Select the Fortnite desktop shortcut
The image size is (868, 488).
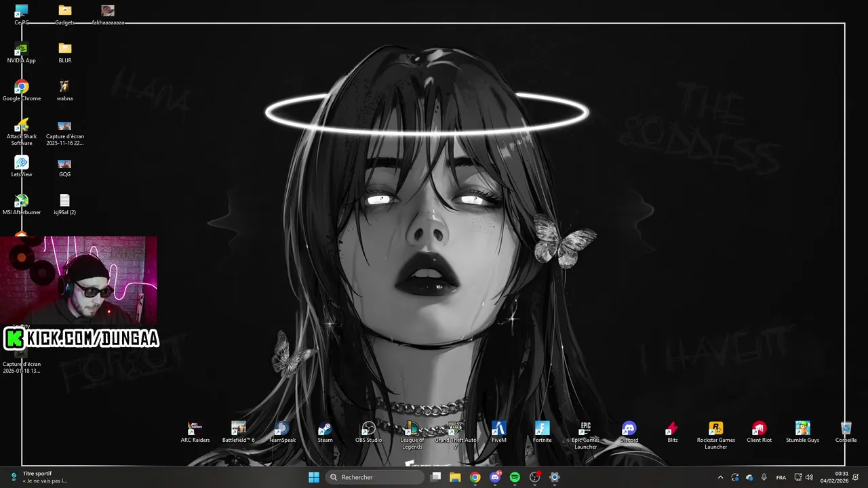pos(542,432)
